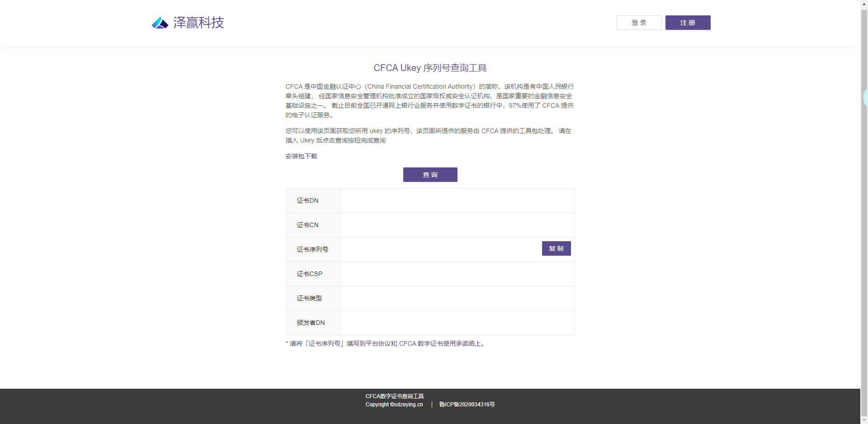868x424 pixels.
Task: Click the scrollbar down arrow
Action: [864, 420]
